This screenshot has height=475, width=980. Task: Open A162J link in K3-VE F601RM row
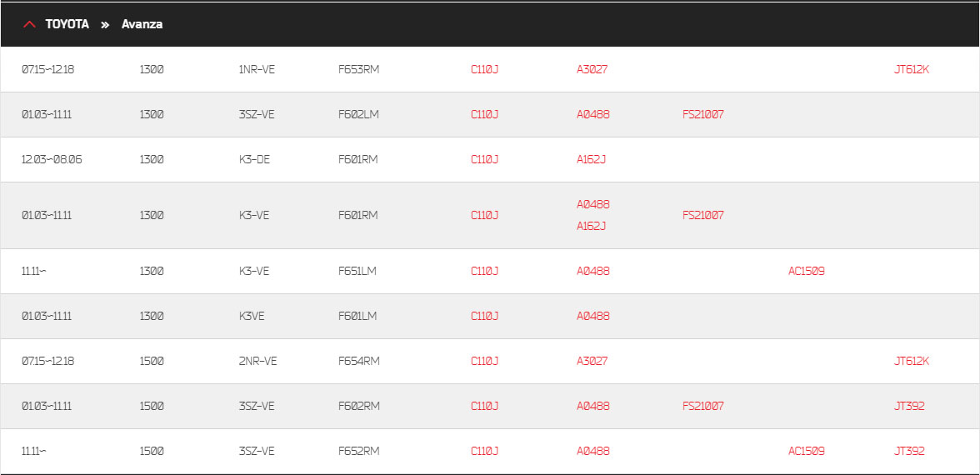click(592, 226)
